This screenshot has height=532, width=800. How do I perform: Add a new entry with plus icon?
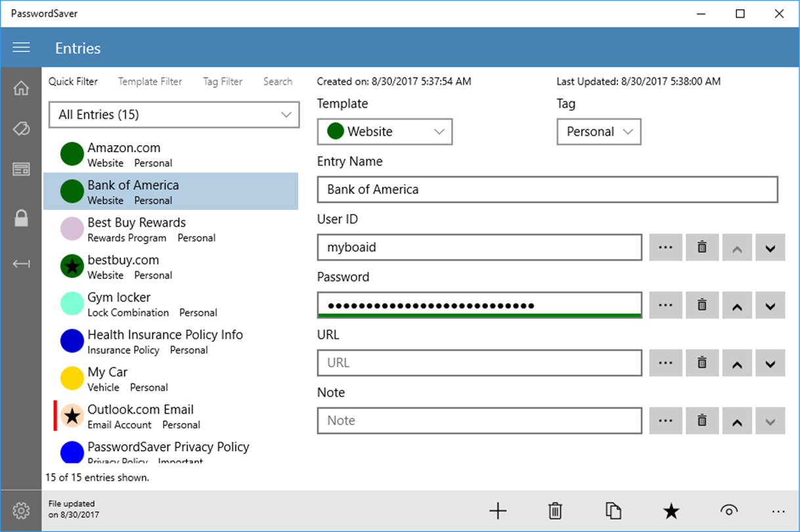[x=499, y=510]
